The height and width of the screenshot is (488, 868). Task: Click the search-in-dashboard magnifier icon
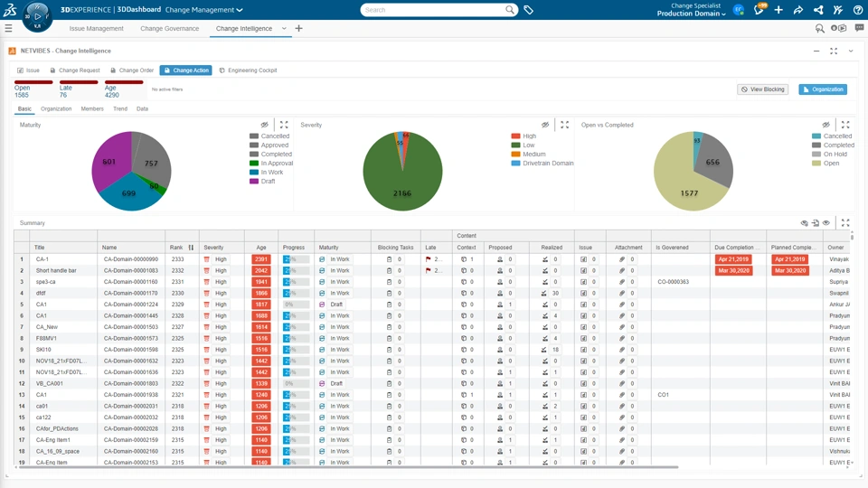point(819,28)
